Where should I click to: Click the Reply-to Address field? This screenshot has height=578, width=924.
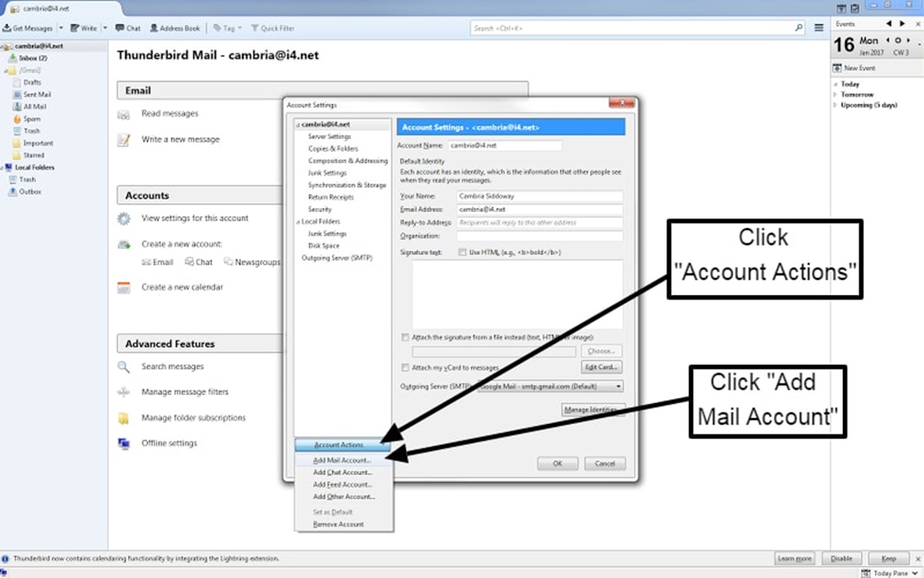click(x=540, y=223)
